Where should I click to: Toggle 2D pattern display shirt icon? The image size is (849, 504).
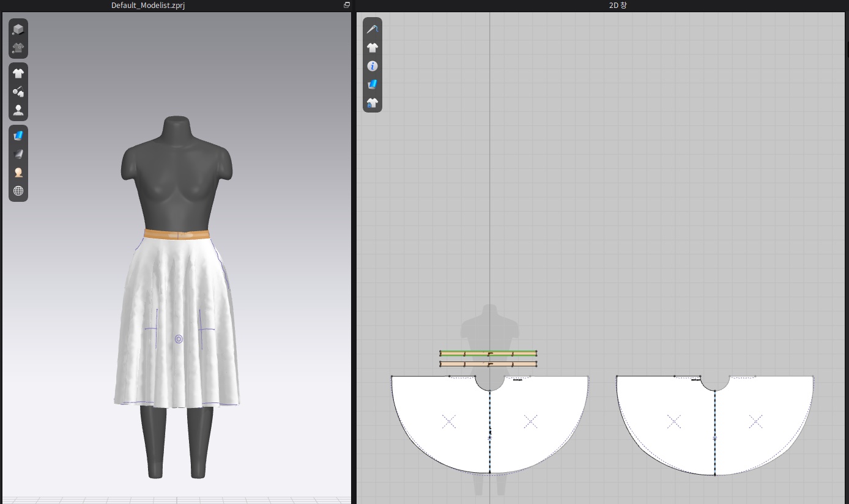372,47
